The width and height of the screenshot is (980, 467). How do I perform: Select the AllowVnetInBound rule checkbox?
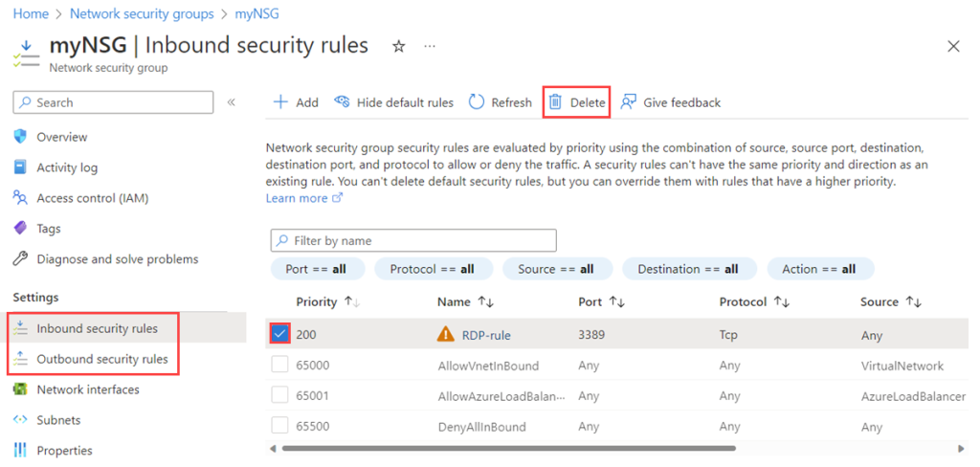click(279, 366)
